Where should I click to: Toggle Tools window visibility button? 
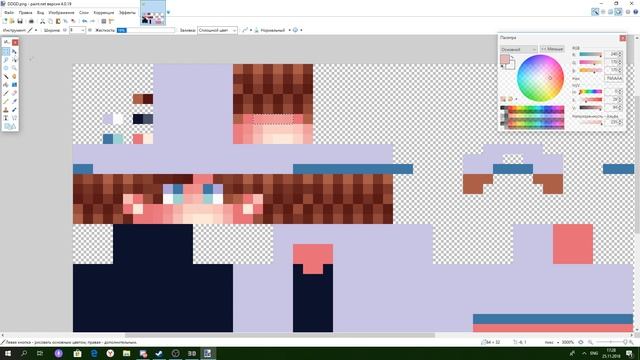(595, 12)
